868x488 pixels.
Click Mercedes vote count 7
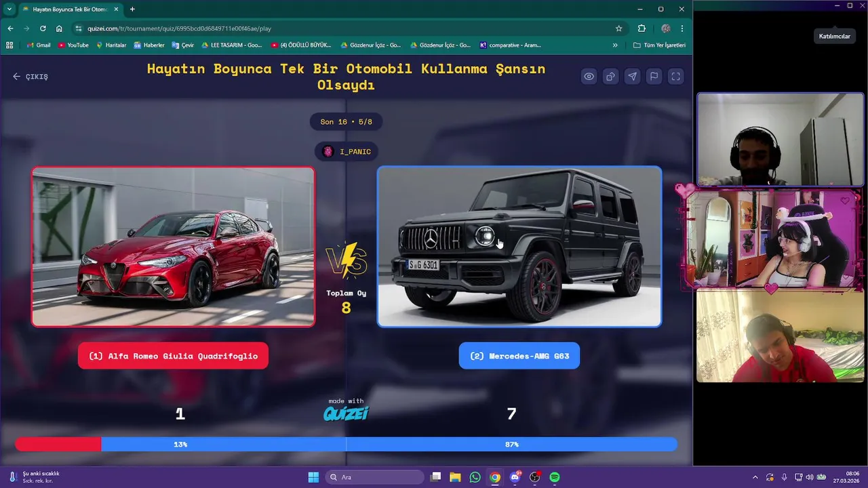(511, 413)
